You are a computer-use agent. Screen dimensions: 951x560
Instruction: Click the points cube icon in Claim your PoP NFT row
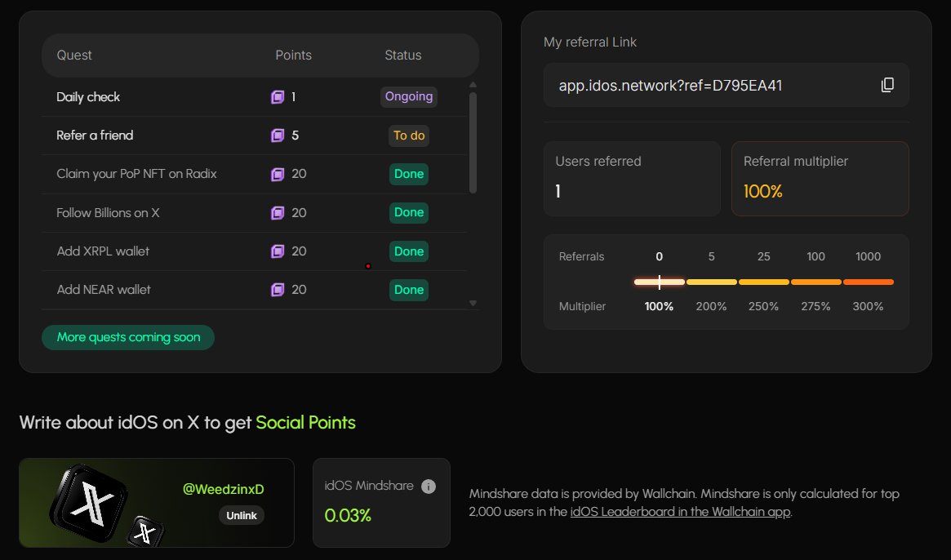pos(278,174)
